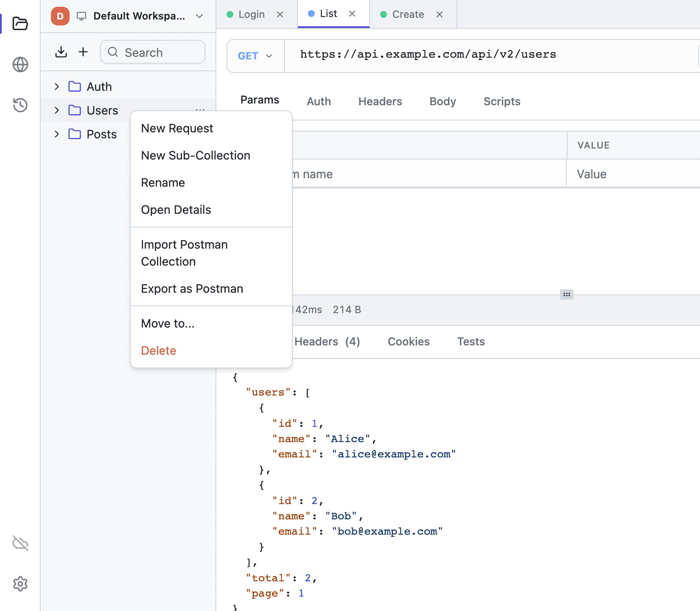Open the Params tab
The width and height of the screenshot is (700, 611).
(x=260, y=100)
